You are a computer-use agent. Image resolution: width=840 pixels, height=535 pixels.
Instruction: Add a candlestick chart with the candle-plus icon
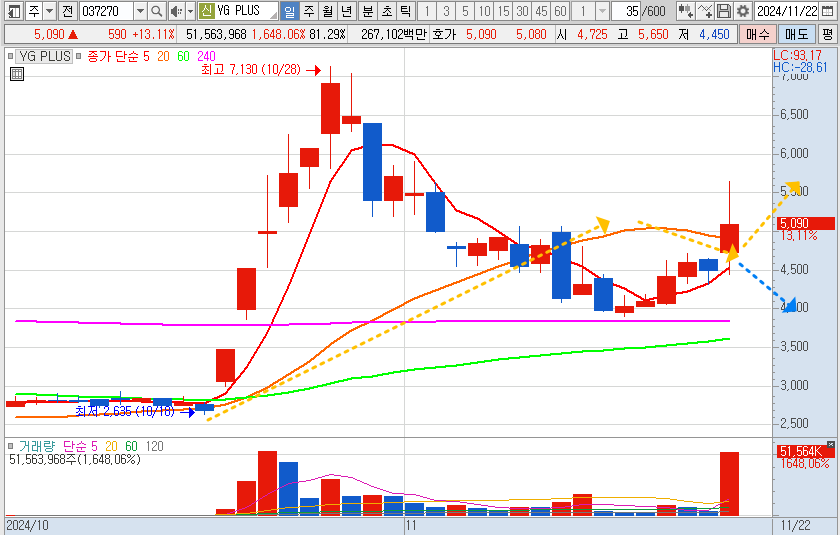pos(685,11)
